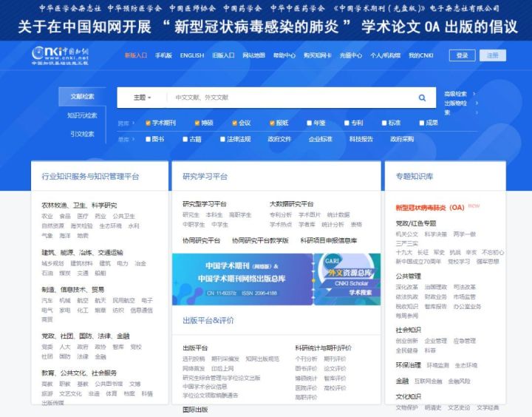The height and width of the screenshot is (417, 532).
Task: Open 购买知网卡 link
Action: pos(317,55)
